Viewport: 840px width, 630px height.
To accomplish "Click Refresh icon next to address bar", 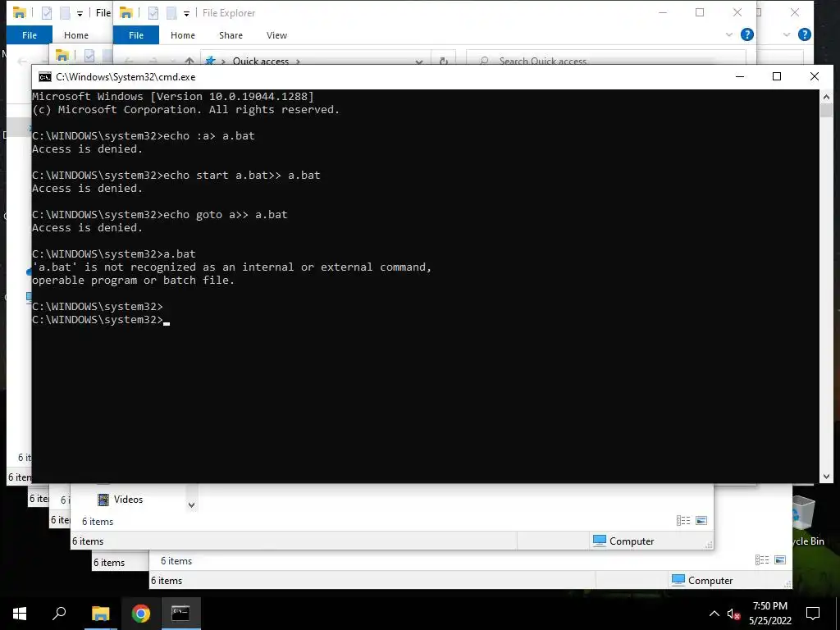I will [x=444, y=61].
